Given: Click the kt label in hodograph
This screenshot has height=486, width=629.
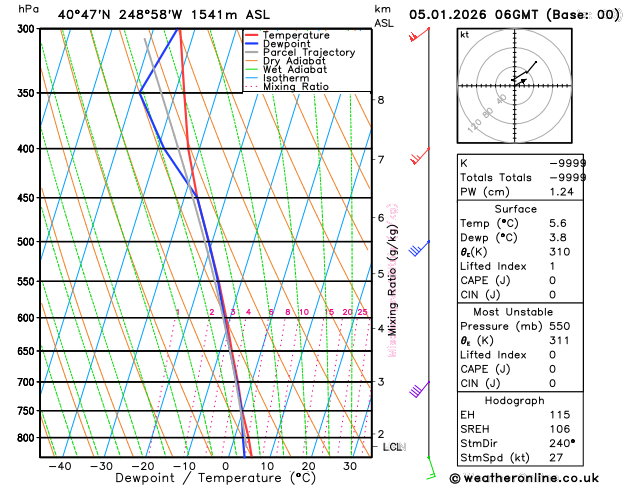Looking at the screenshot, I should click(465, 35).
